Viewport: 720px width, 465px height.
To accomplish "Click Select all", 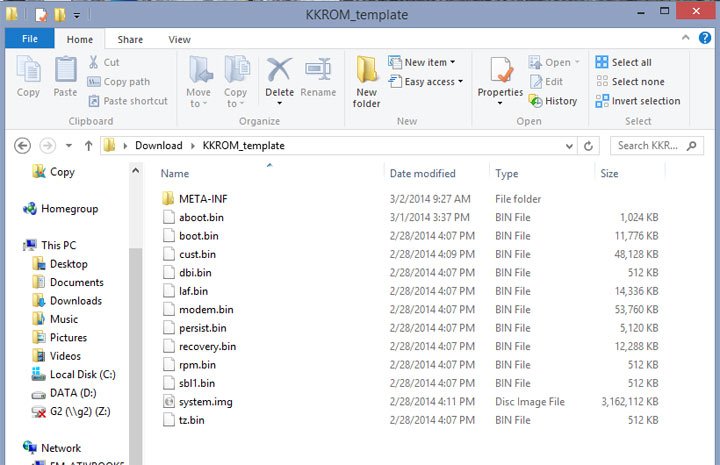I will point(623,62).
